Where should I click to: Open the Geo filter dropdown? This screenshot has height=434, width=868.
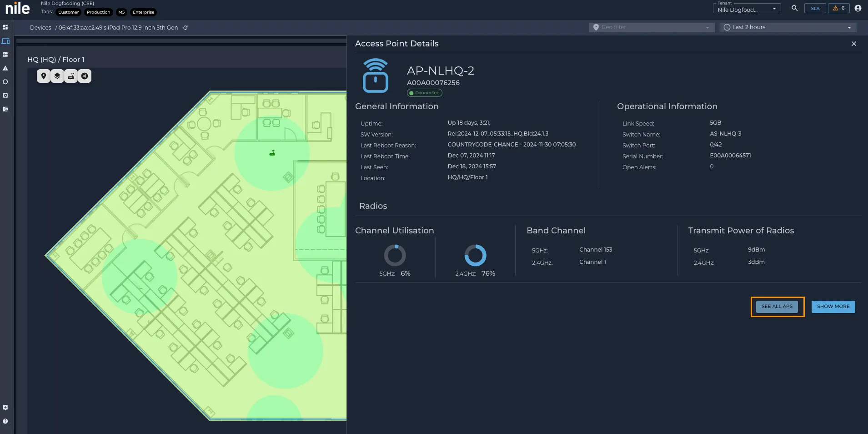click(x=652, y=27)
